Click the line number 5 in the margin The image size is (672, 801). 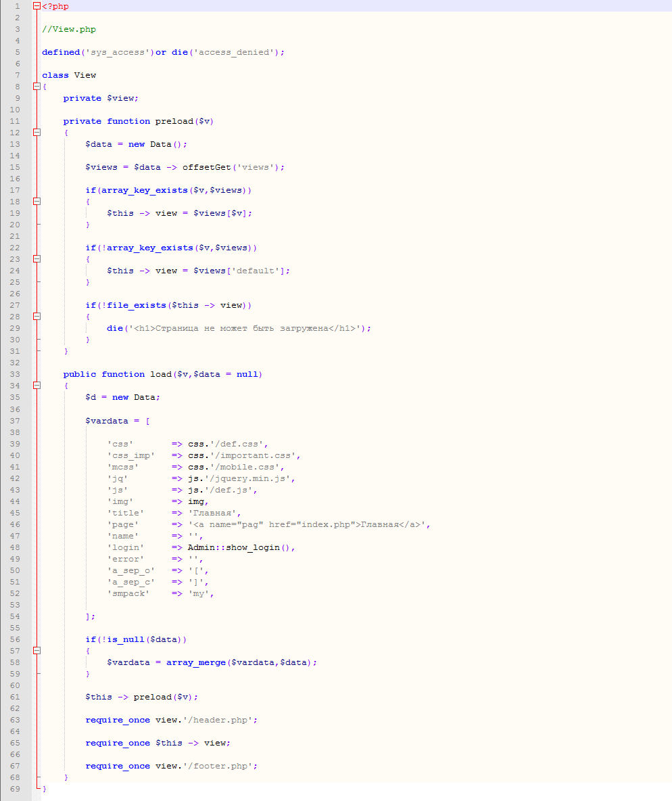18,52
